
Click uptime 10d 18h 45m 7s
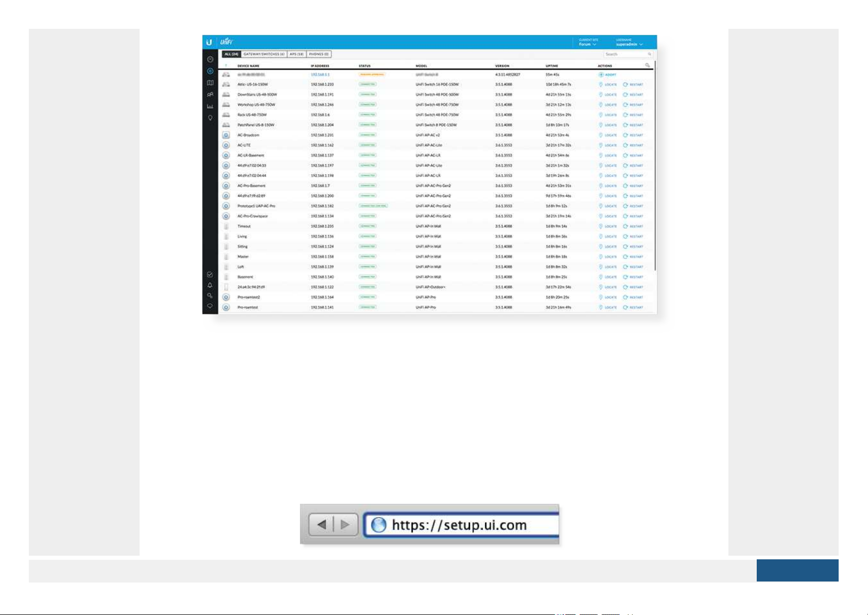(558, 85)
